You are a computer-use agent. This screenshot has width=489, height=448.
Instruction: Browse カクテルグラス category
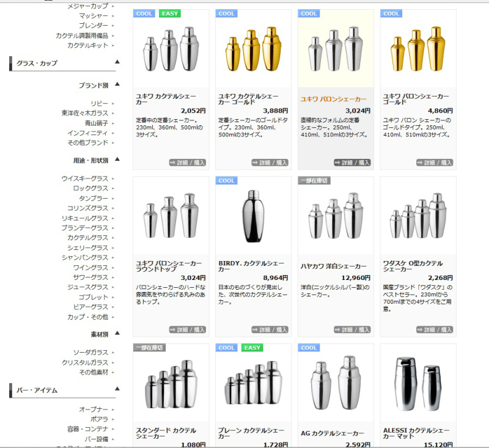coord(88,238)
